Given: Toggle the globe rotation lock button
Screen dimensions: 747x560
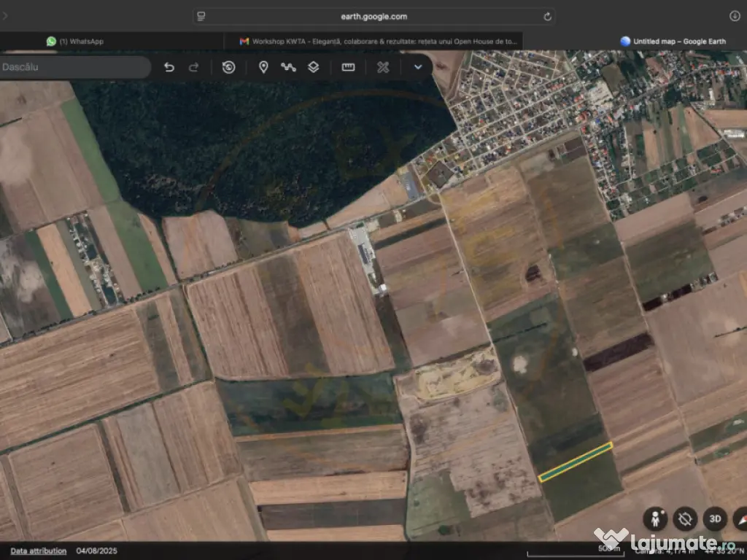Looking at the screenshot, I should tap(685, 518).
